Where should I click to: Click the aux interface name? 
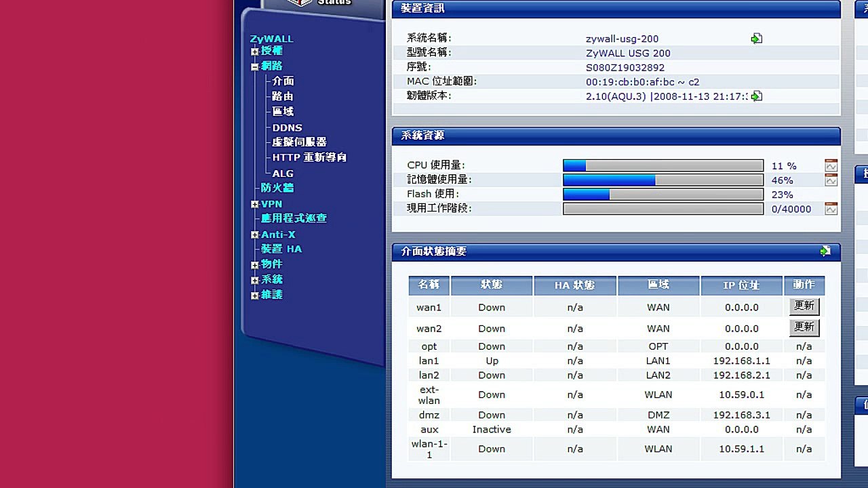(x=429, y=429)
